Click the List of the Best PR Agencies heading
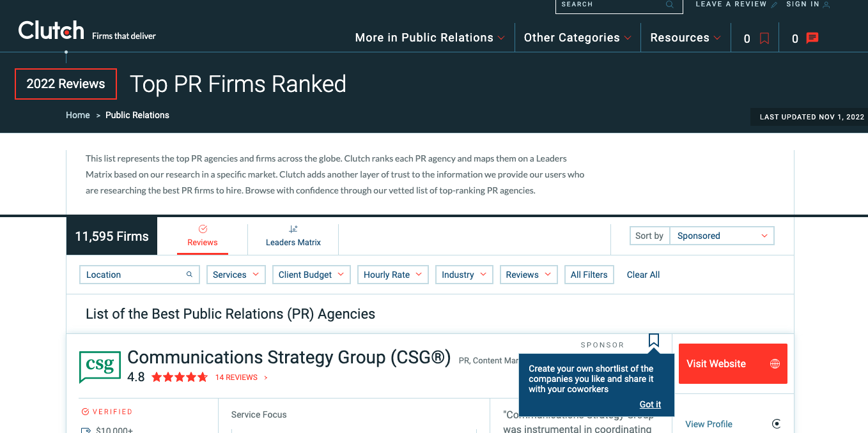Screen dimensions: 868x433 230,314
